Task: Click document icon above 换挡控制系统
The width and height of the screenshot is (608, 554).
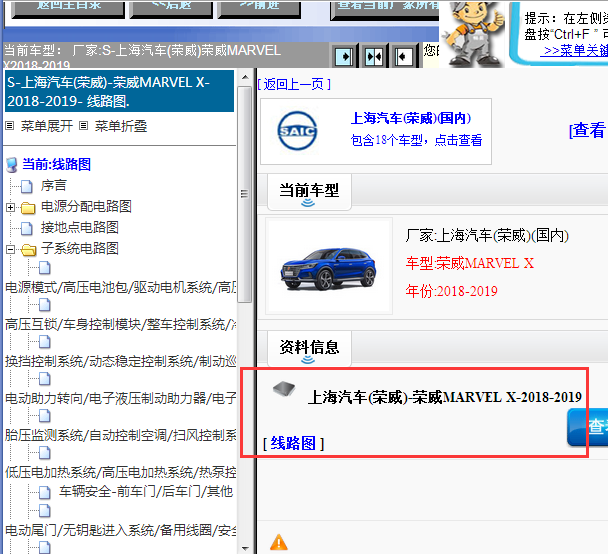Action: [45, 342]
